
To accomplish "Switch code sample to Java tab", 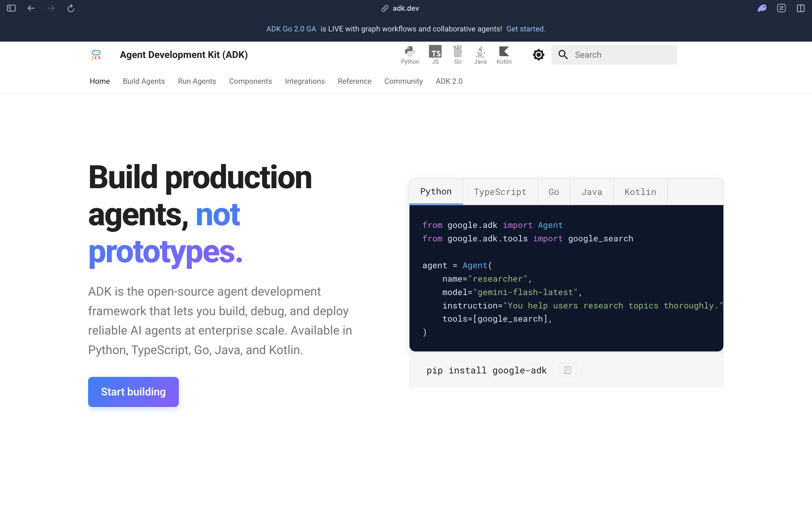I will point(592,192).
